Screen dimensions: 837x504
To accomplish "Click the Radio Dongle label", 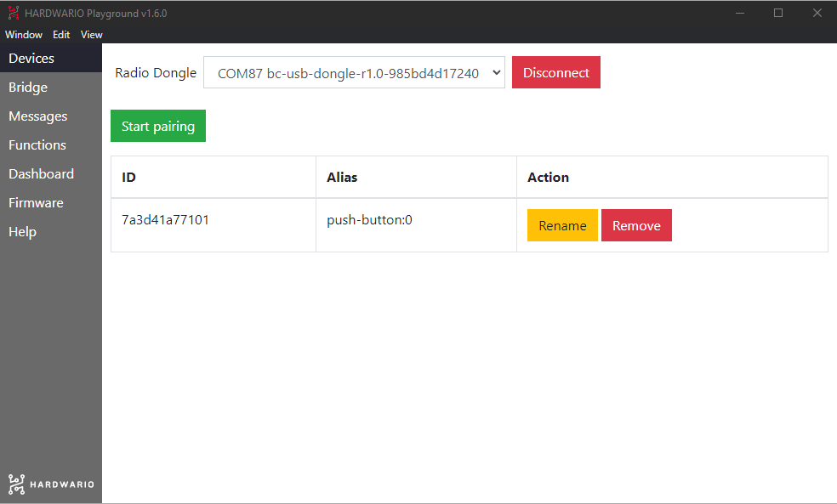I will coord(156,73).
